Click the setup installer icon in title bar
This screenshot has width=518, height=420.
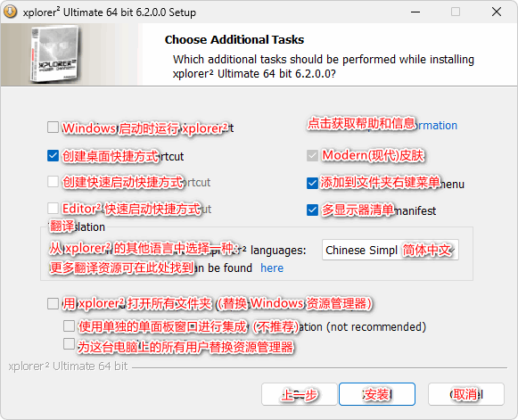(10, 12)
